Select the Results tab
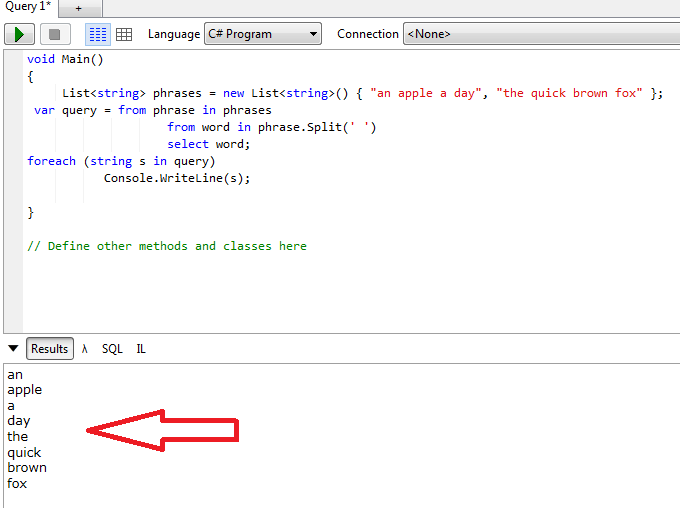Viewport: 680px width, 508px height. pyautogui.click(x=49, y=348)
